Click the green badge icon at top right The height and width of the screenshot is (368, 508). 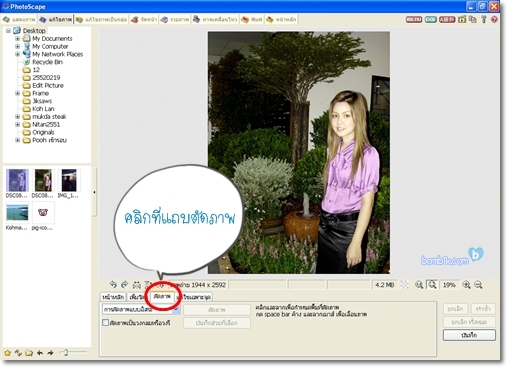(x=431, y=20)
